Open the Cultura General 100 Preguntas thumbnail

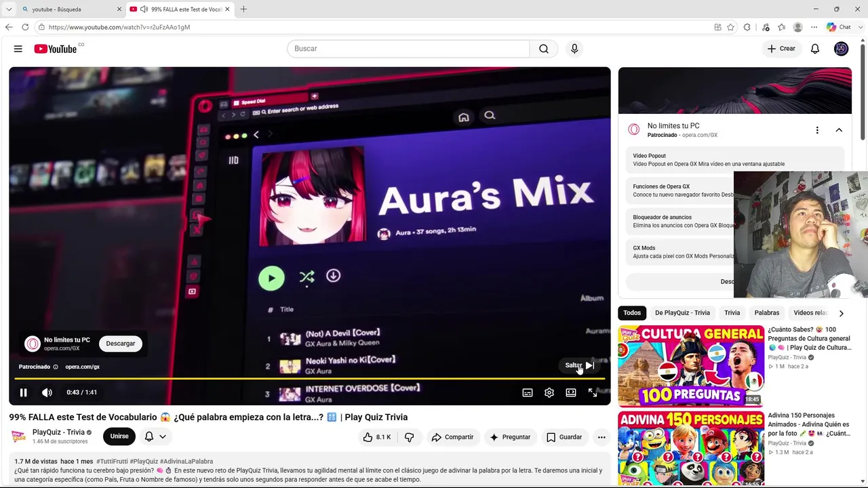click(691, 365)
